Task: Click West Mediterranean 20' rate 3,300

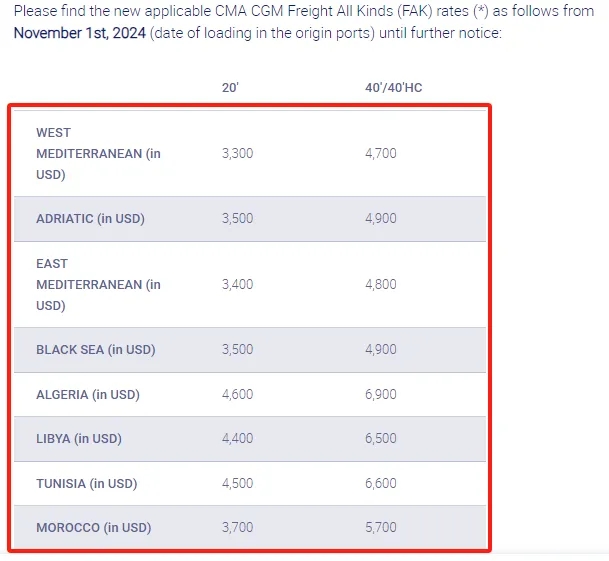Action: pyautogui.click(x=237, y=153)
